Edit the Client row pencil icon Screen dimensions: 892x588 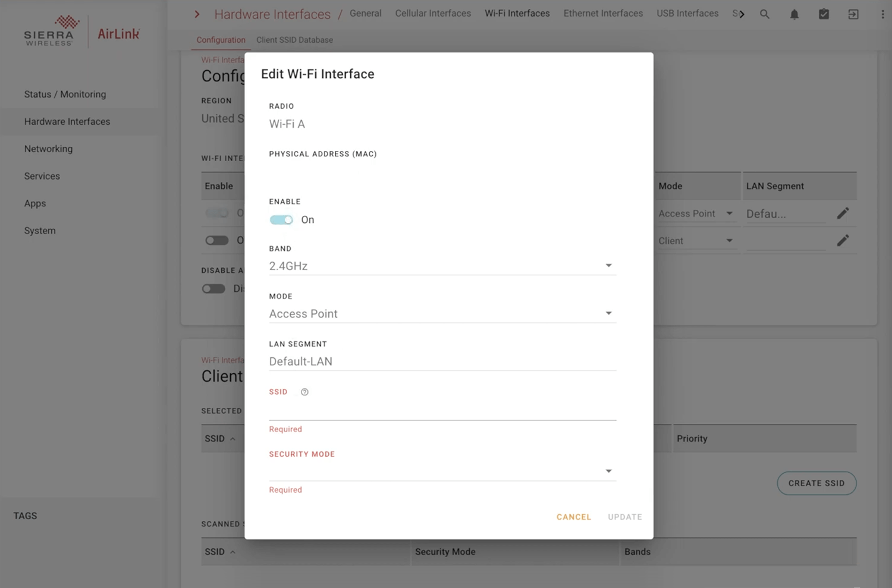(x=843, y=241)
